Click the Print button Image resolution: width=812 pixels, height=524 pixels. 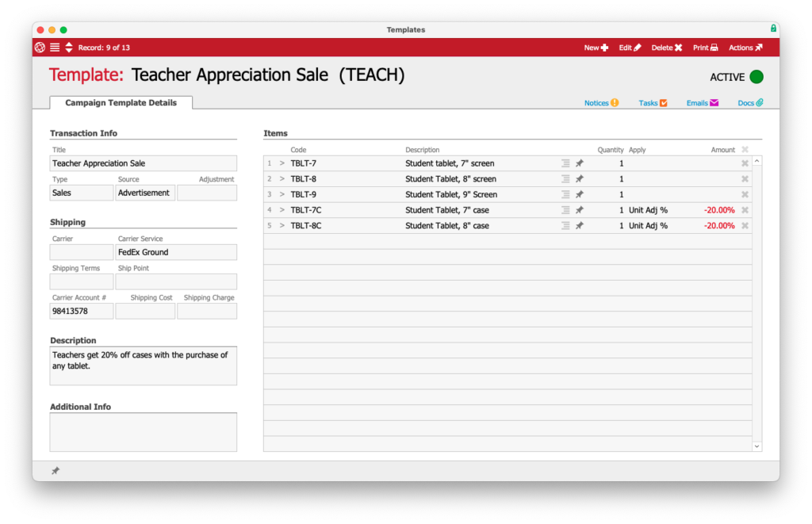tap(705, 48)
